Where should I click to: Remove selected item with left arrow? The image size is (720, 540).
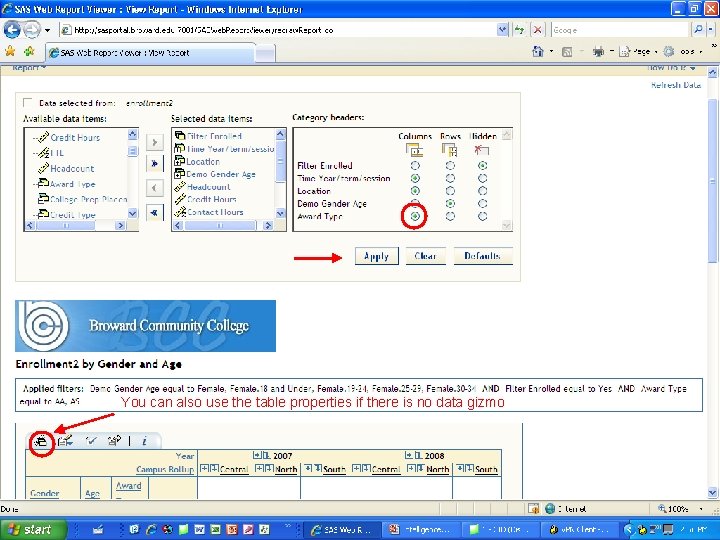(x=154, y=188)
